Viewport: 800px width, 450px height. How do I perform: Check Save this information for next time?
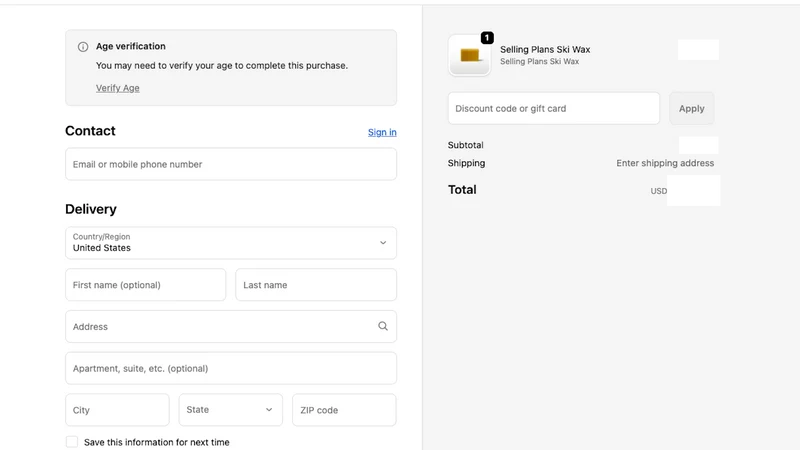[72, 442]
